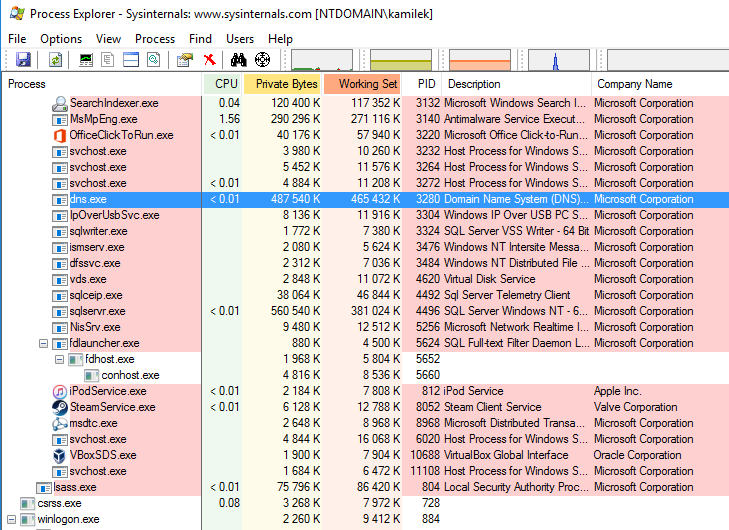
Task: Toggle the Show Lower Pane toolbar icon
Action: (131, 60)
